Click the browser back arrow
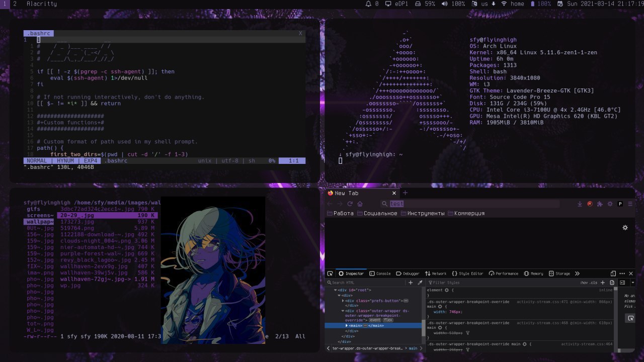The width and height of the screenshot is (644, 362). pos(330,204)
